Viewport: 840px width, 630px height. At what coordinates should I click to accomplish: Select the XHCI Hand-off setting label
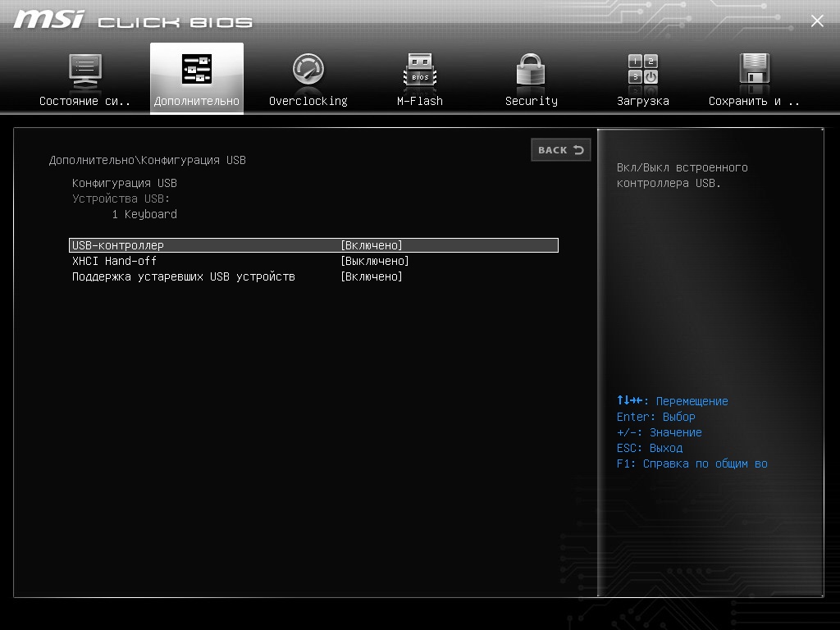pyautogui.click(x=114, y=261)
